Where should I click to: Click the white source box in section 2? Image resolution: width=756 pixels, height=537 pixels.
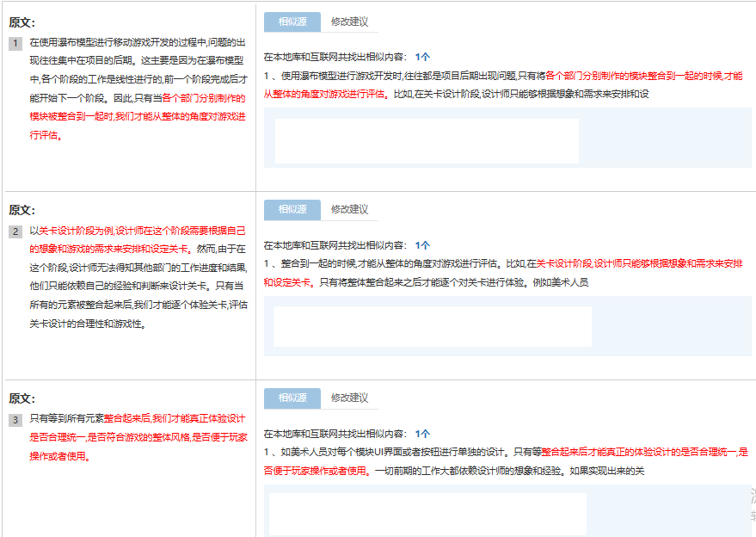pos(432,326)
